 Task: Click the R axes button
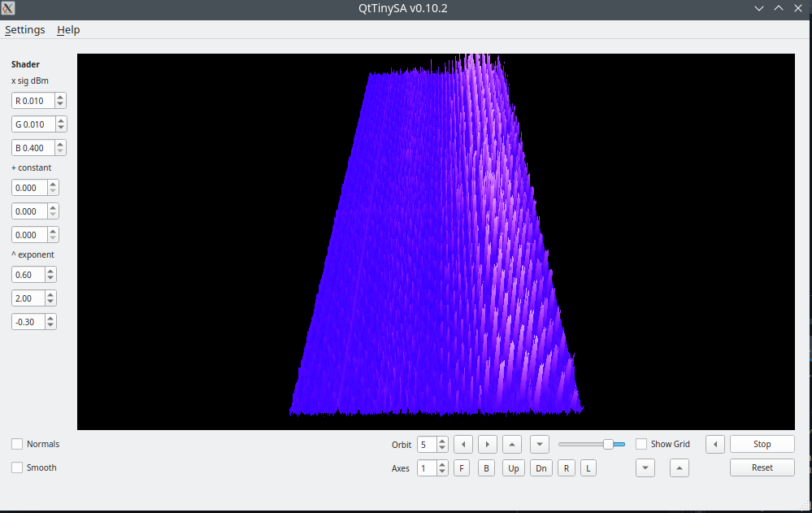click(x=567, y=468)
